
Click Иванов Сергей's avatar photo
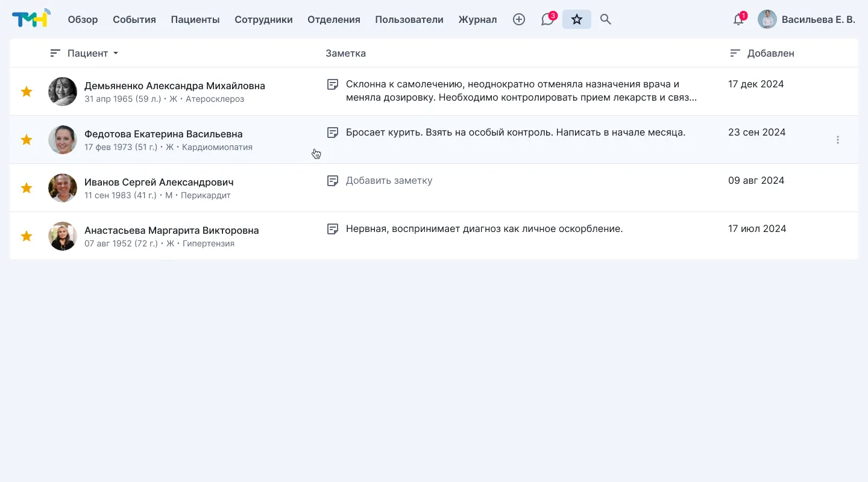coord(63,188)
